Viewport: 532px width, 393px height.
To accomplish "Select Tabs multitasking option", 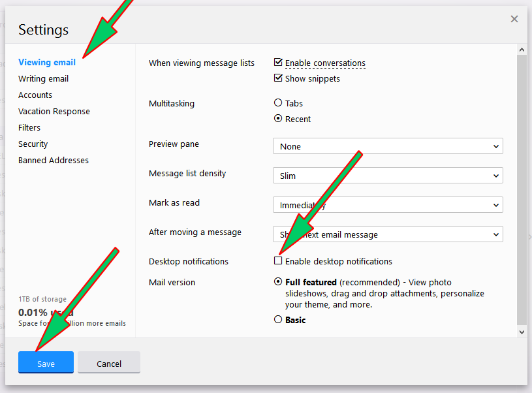I will [279, 103].
